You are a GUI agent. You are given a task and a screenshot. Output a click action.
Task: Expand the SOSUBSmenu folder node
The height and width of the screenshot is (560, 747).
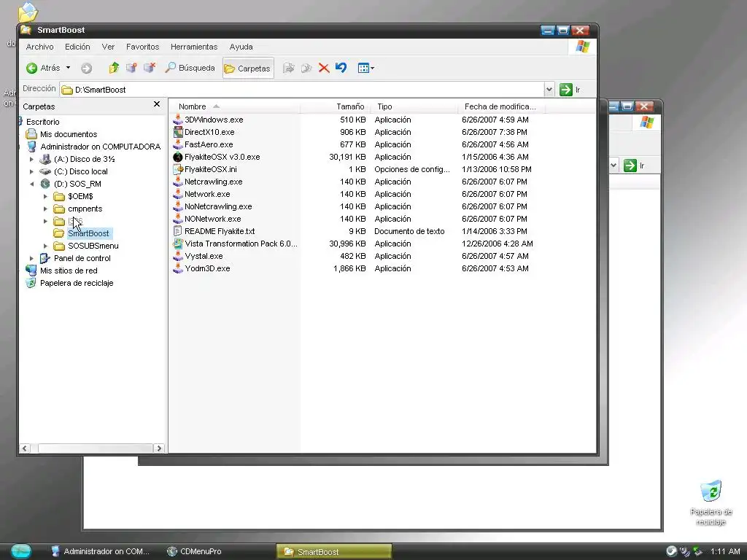(x=46, y=246)
